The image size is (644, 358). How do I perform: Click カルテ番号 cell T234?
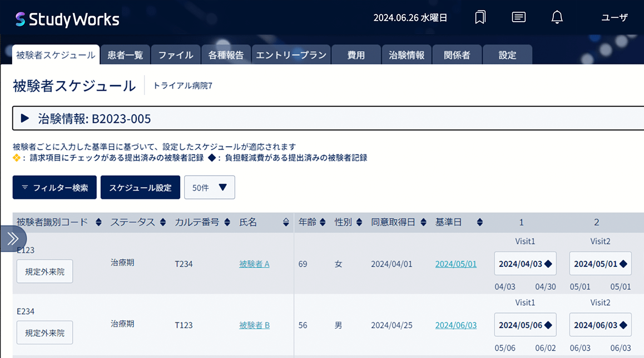pos(184,264)
